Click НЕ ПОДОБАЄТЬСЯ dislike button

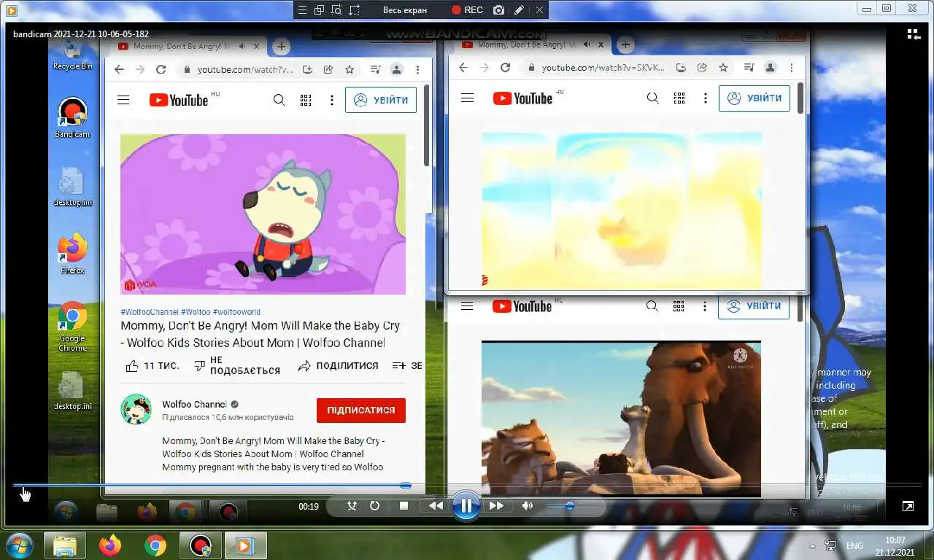tap(237, 366)
